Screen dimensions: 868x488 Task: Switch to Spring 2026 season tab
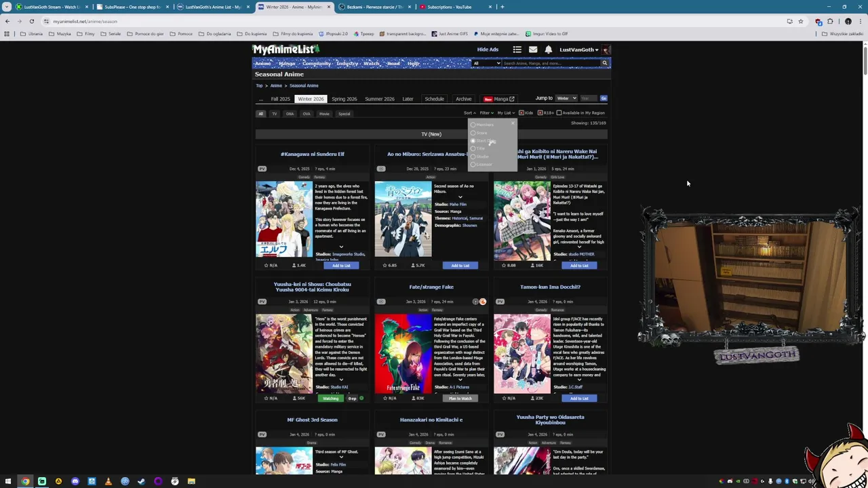(344, 99)
